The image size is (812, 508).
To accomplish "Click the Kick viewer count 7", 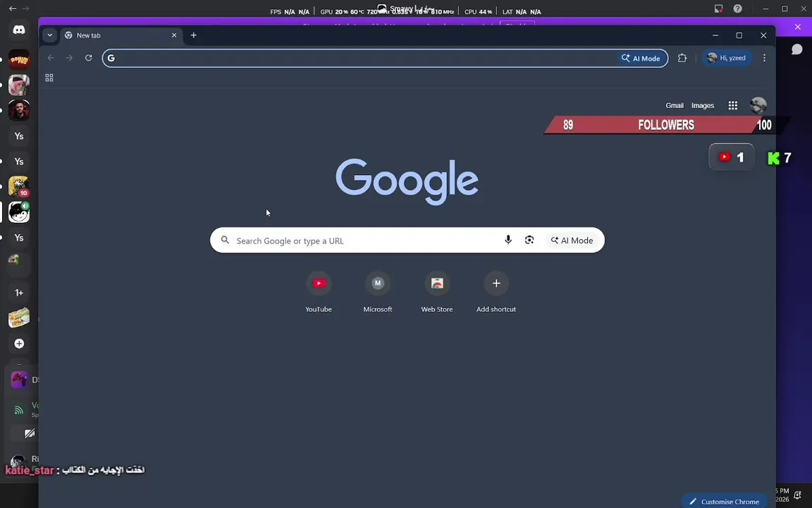I will [x=780, y=158].
